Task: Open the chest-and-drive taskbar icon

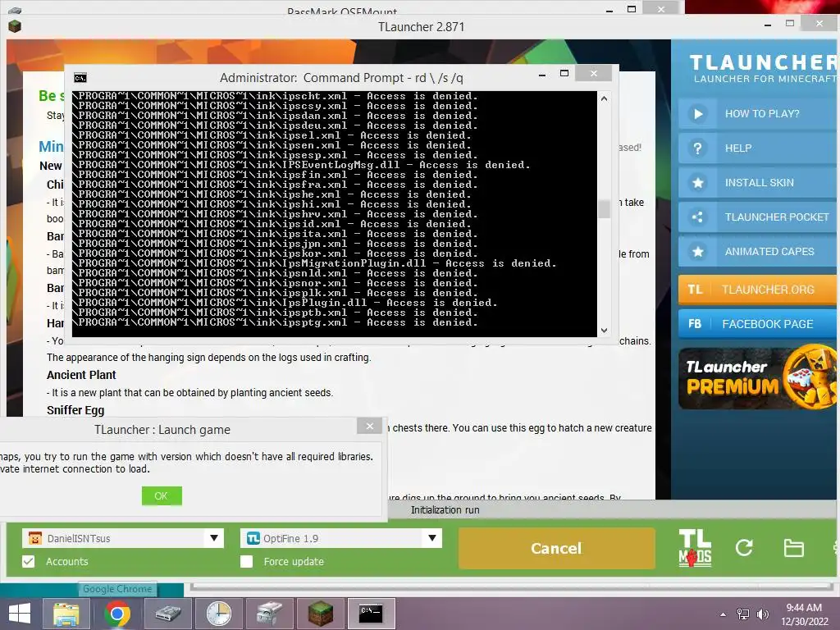Action: pyautogui.click(x=269, y=614)
